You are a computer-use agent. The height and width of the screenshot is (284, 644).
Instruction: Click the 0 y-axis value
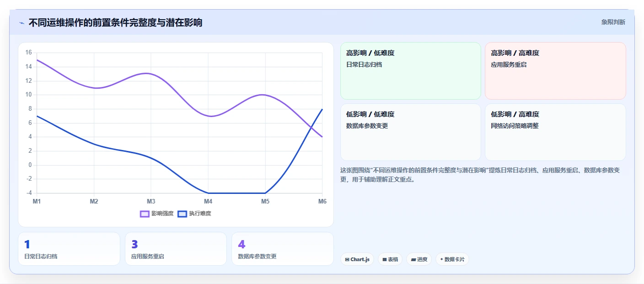(30, 165)
